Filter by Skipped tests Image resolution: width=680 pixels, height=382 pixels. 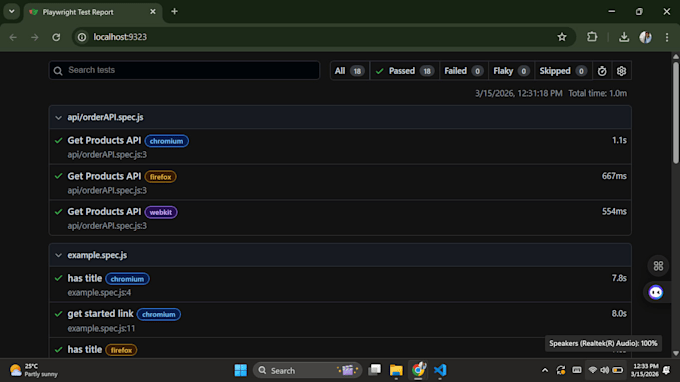point(563,71)
